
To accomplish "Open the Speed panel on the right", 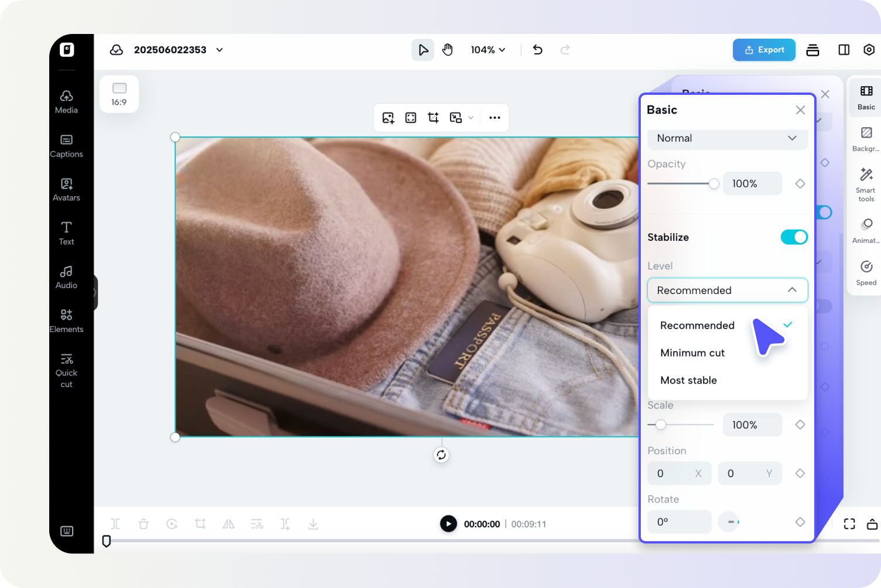I will pyautogui.click(x=866, y=271).
